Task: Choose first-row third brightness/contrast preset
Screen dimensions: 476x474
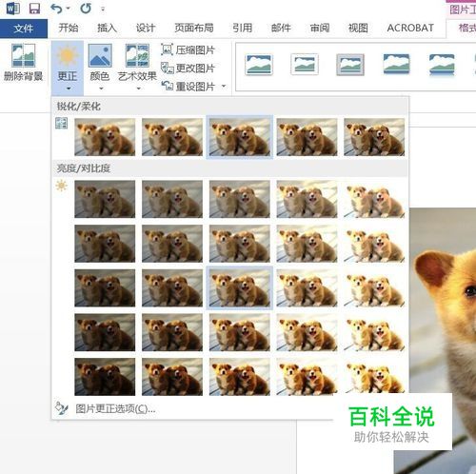Action: [240, 199]
